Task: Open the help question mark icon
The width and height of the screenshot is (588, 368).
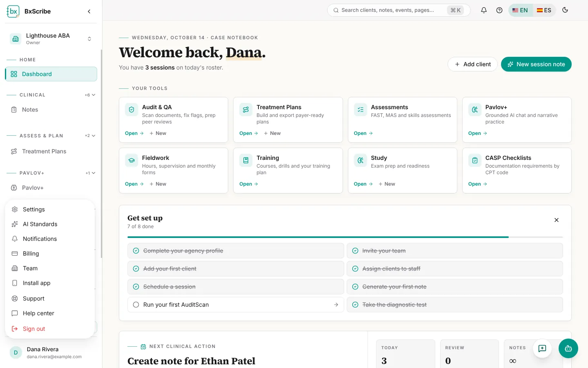Action: (499, 10)
